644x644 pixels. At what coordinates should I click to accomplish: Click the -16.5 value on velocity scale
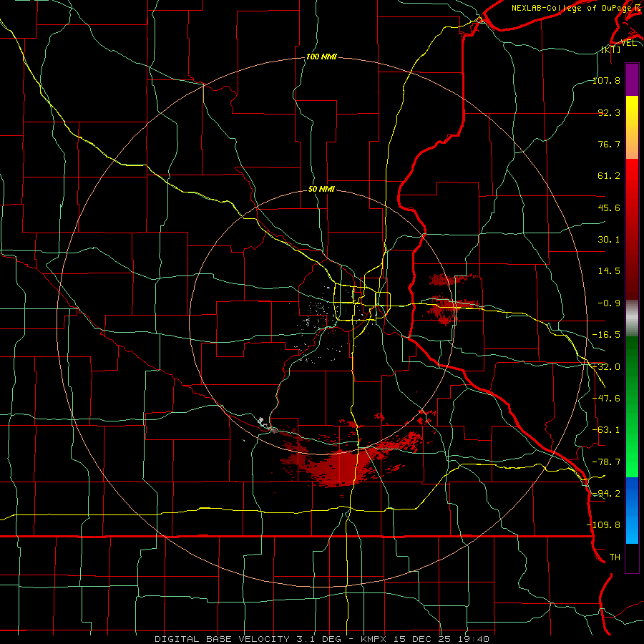tap(607, 335)
